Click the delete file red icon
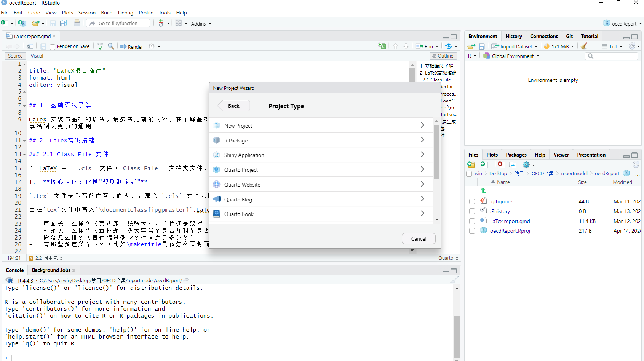Screen dimensions: 644x361 (500, 164)
